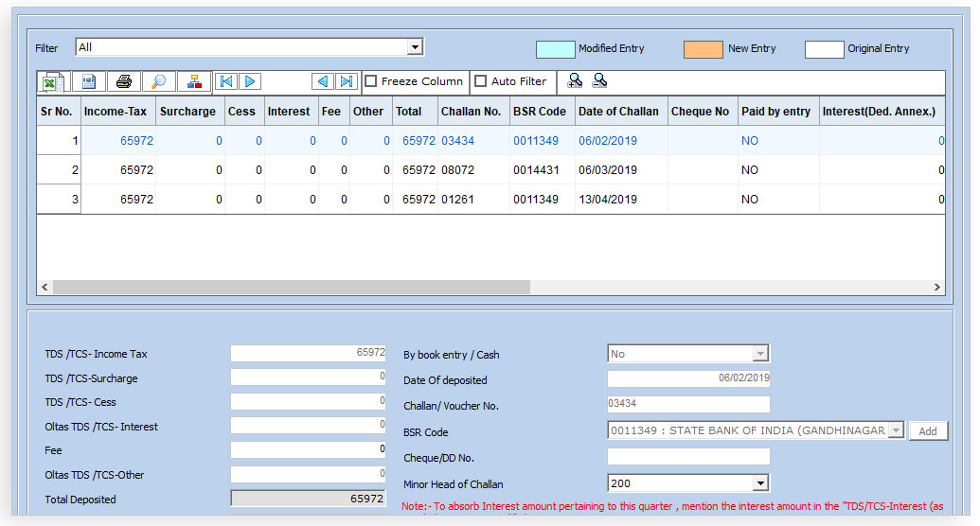This screenshot has height=526, width=980.
Task: Open the Filter dropdown showing All
Action: coord(414,47)
